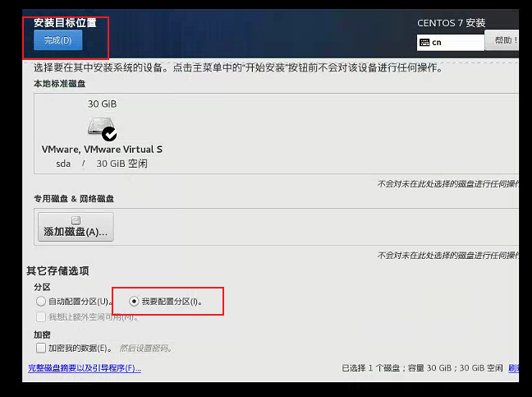Click the 本地标准磁盘 section label
The height and width of the screenshot is (397, 532).
(x=59, y=84)
